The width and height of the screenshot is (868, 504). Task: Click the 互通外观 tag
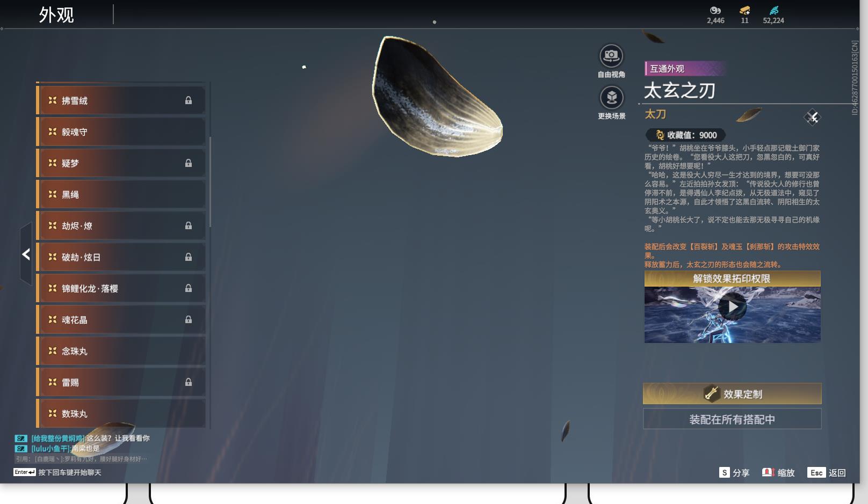(x=684, y=69)
